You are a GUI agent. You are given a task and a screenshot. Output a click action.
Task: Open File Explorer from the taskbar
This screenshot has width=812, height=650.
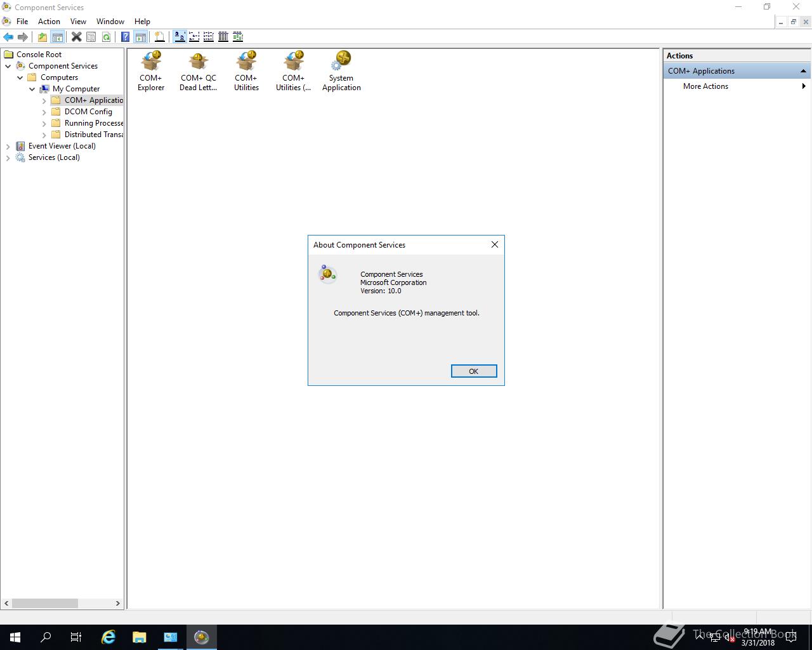tap(140, 637)
